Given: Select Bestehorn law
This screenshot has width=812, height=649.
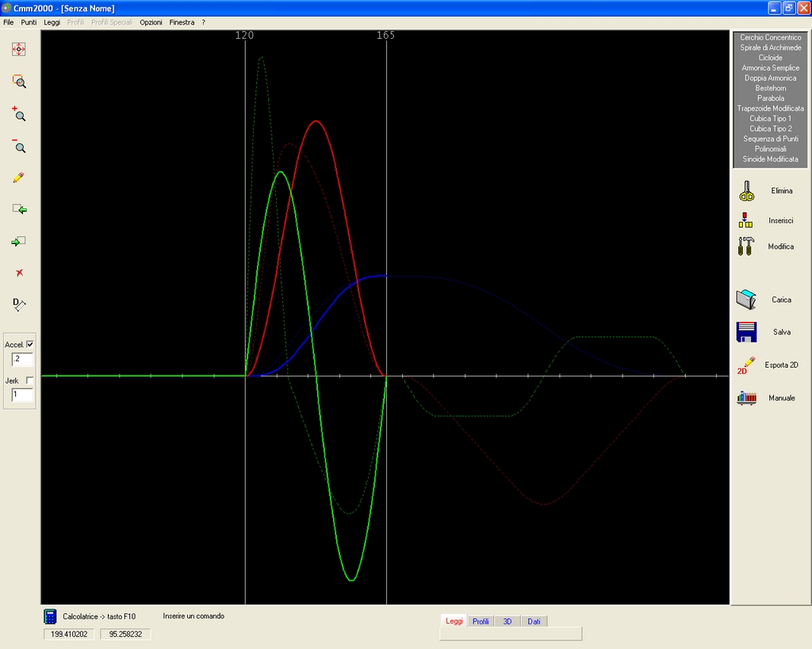Looking at the screenshot, I should tap(770, 88).
